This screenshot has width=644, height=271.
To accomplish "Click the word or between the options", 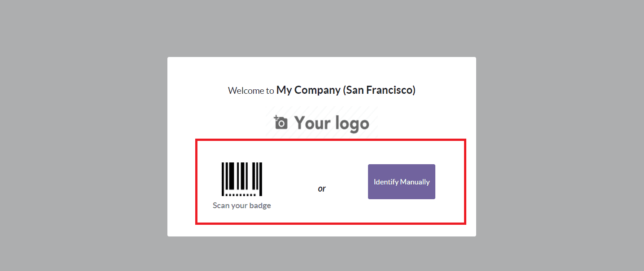I will pos(321,188).
